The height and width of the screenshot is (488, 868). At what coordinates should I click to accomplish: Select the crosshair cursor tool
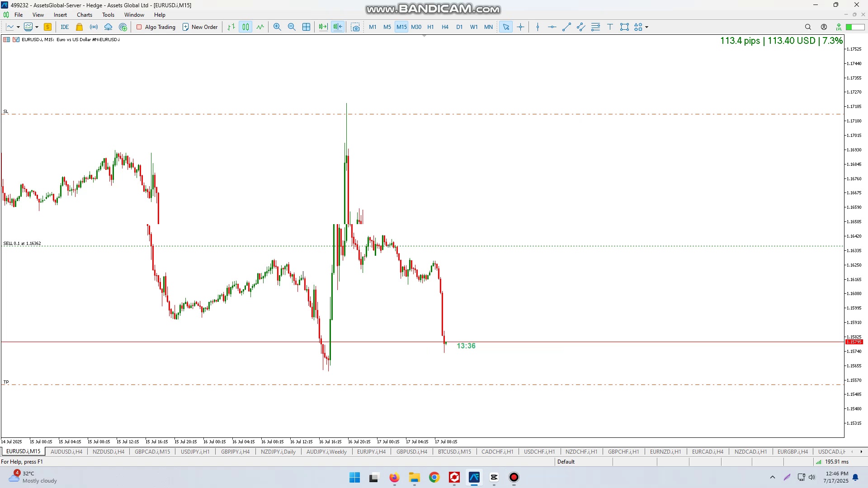coord(521,27)
